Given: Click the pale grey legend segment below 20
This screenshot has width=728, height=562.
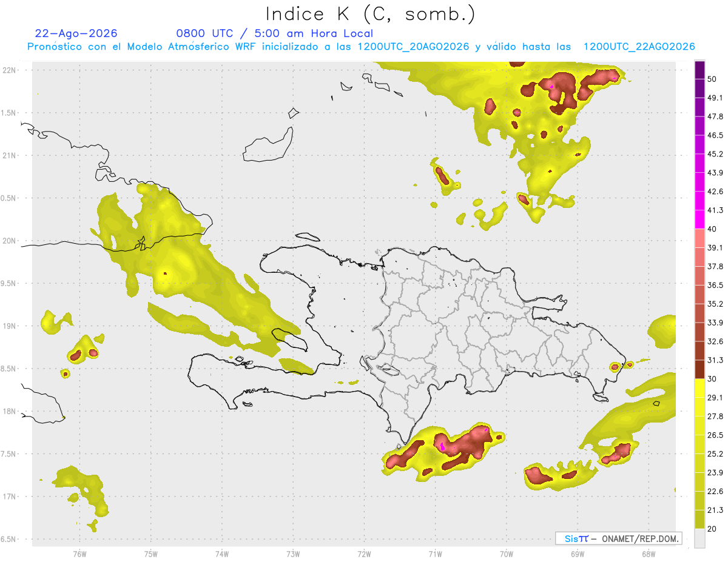Looking at the screenshot, I should (x=699, y=538).
